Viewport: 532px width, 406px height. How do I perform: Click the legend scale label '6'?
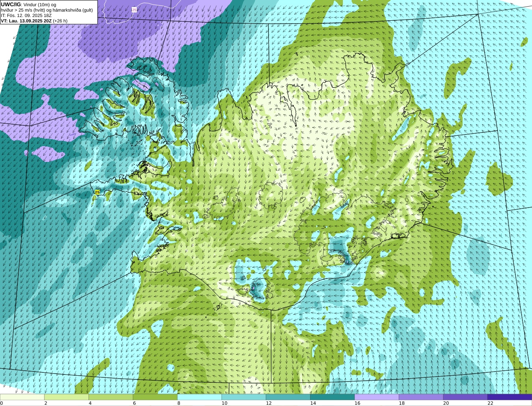[x=134, y=403]
